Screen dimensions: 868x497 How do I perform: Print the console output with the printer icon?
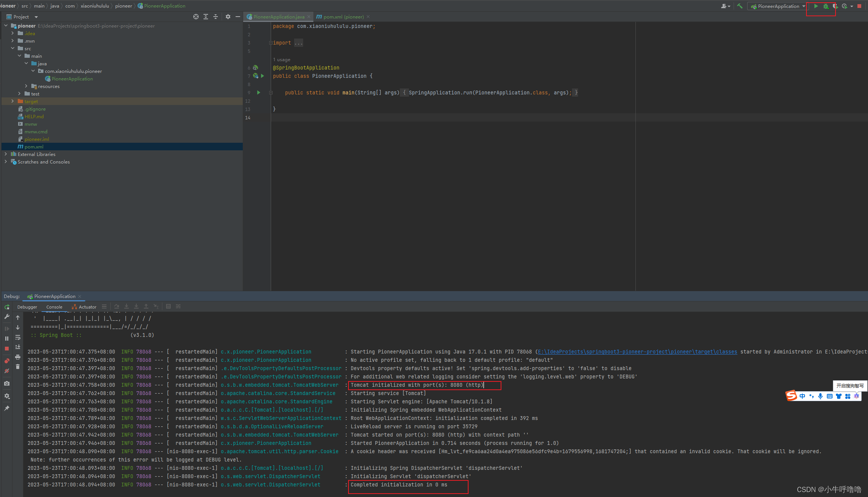pos(18,357)
